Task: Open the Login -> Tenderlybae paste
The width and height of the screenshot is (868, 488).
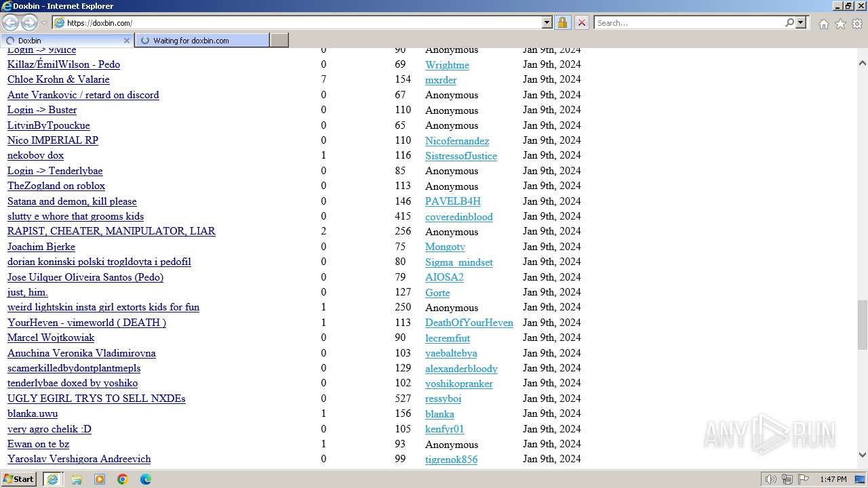Action: coord(55,171)
